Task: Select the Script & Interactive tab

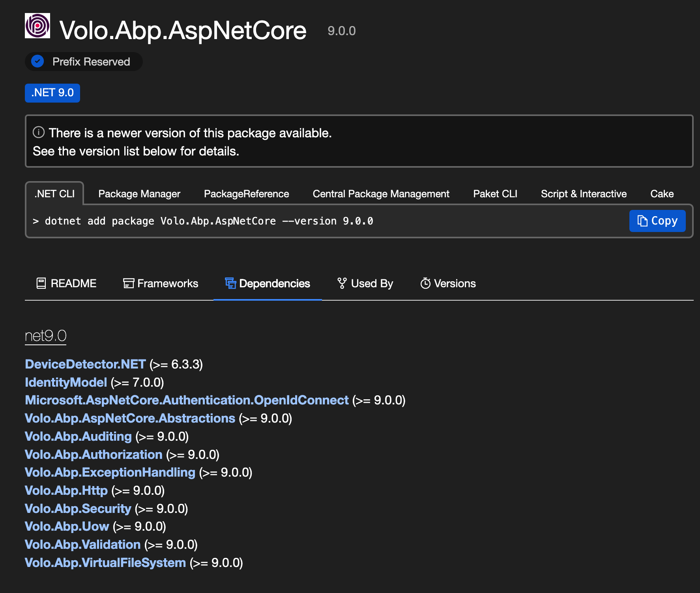Action: [x=583, y=194]
